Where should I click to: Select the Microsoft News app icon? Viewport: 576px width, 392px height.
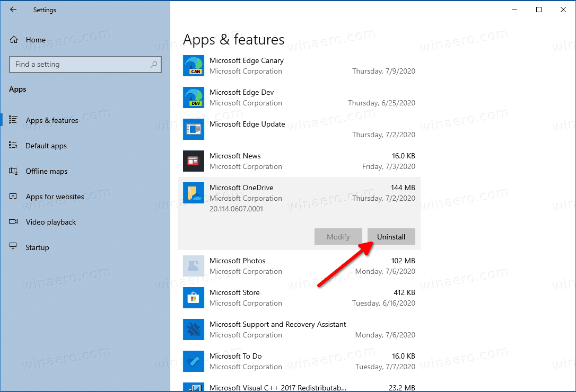pos(194,161)
